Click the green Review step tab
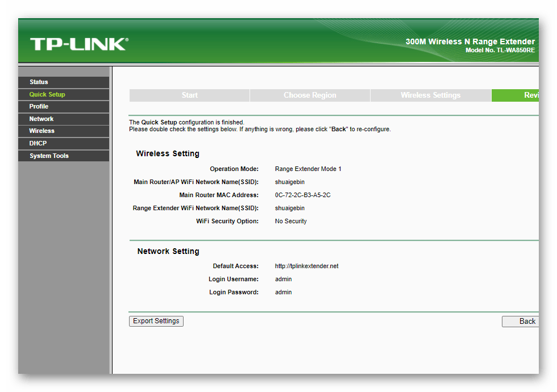This screenshot has height=392, width=557. pyautogui.click(x=515, y=95)
